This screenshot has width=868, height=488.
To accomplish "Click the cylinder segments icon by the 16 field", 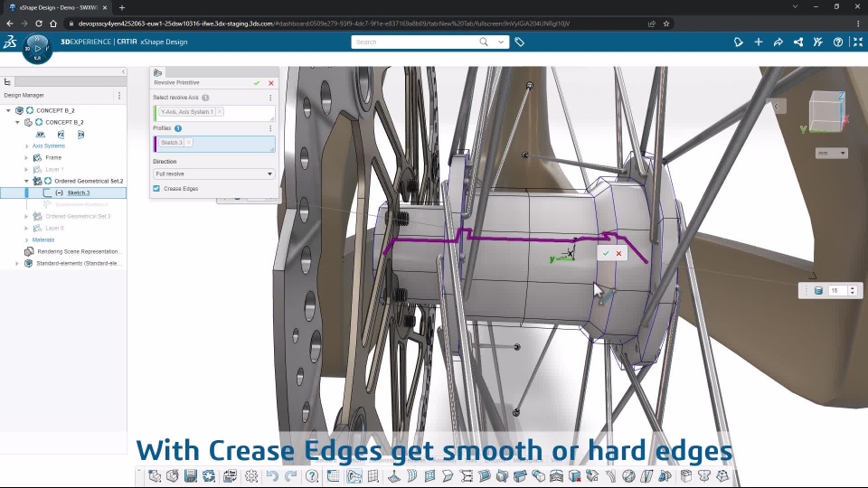I will pos(819,290).
